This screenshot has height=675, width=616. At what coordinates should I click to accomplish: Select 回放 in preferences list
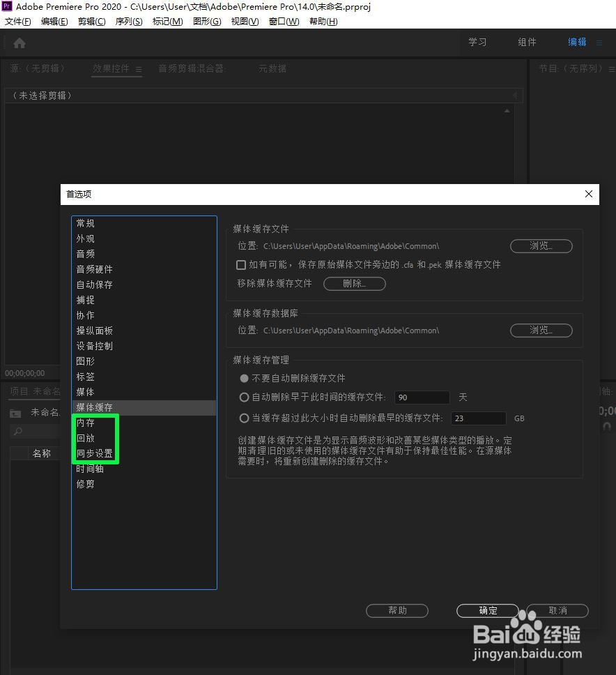[144, 438]
